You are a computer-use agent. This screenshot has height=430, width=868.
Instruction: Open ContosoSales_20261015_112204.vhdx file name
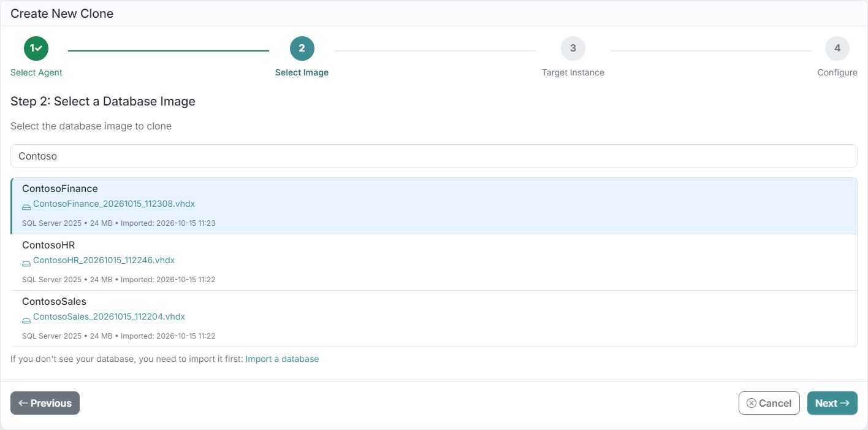109,317
